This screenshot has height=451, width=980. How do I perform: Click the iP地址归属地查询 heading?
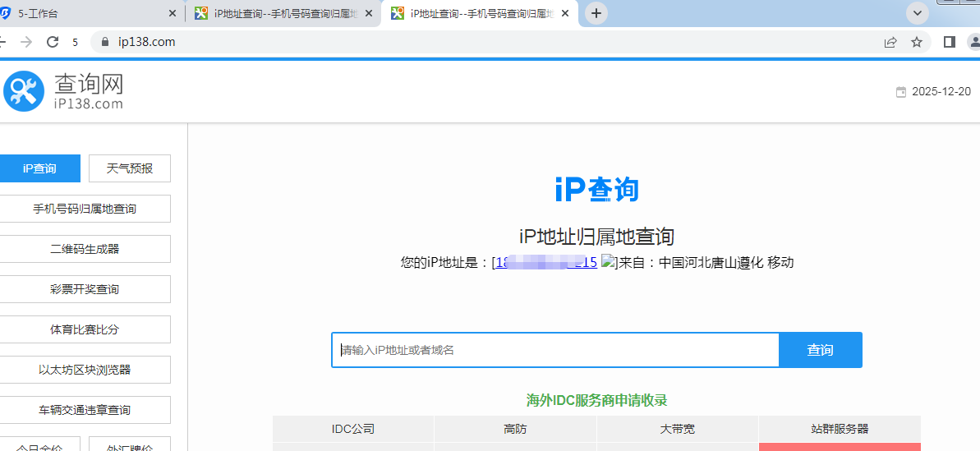[596, 237]
